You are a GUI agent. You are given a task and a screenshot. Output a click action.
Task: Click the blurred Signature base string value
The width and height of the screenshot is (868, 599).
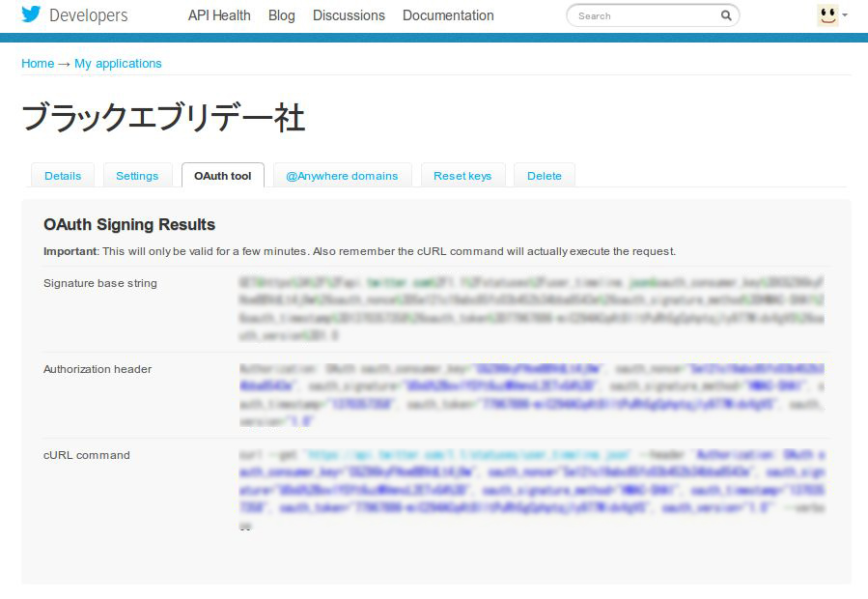(531, 308)
